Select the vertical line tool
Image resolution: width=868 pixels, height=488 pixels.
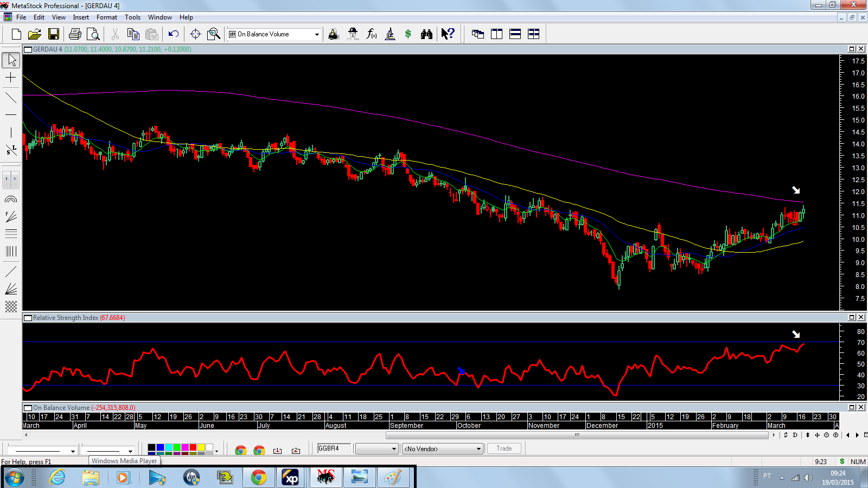coord(11,132)
